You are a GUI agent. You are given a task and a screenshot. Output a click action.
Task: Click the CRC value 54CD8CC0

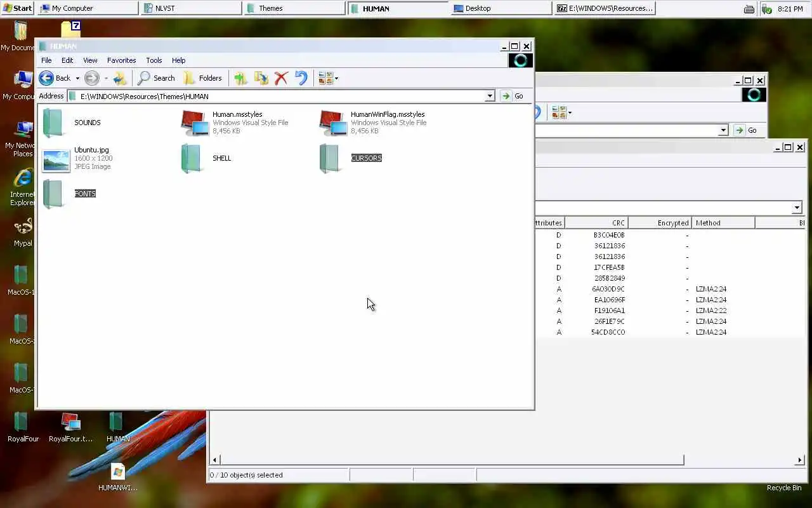click(x=608, y=332)
